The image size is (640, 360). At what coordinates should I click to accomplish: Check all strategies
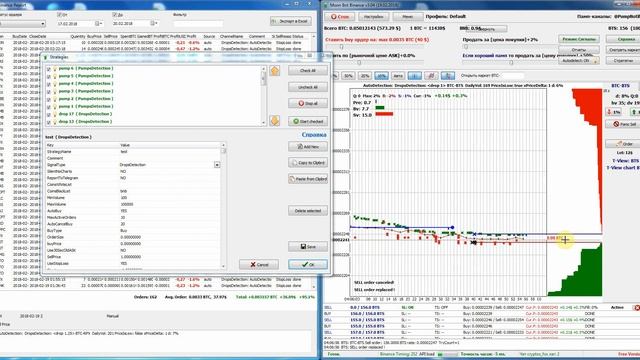coord(308,71)
